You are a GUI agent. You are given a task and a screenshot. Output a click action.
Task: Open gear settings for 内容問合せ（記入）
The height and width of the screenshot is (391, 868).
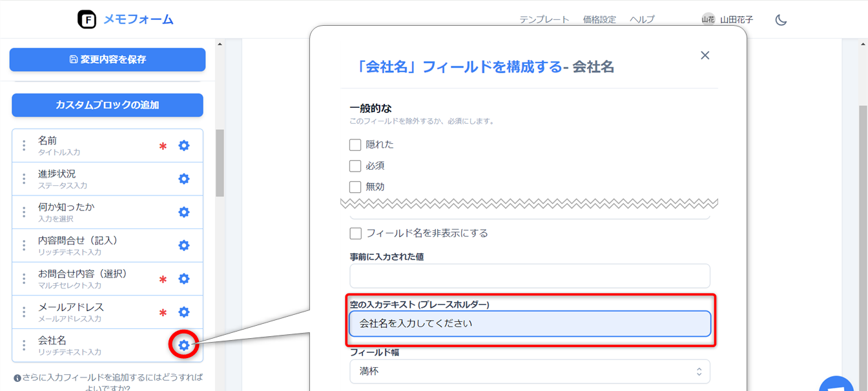(x=184, y=246)
